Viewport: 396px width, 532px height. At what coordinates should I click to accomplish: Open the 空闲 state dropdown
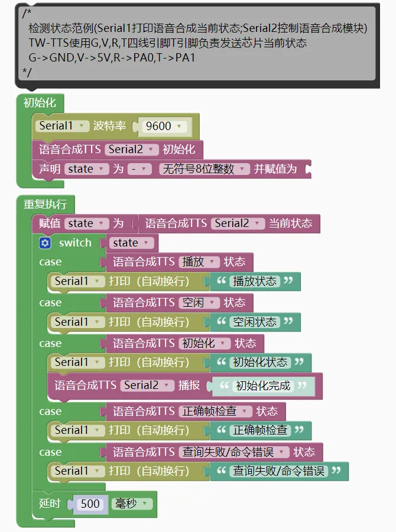(199, 303)
